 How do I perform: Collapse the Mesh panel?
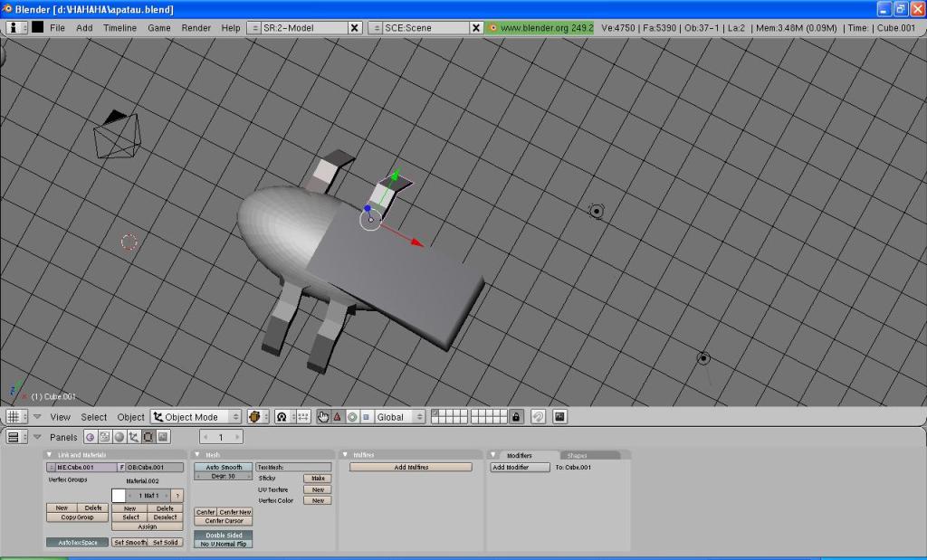tap(196, 455)
